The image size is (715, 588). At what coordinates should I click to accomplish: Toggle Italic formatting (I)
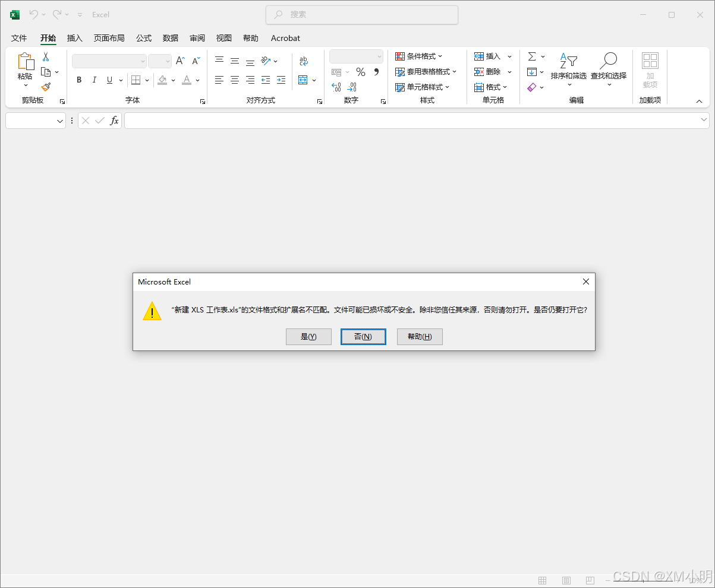tap(94, 80)
